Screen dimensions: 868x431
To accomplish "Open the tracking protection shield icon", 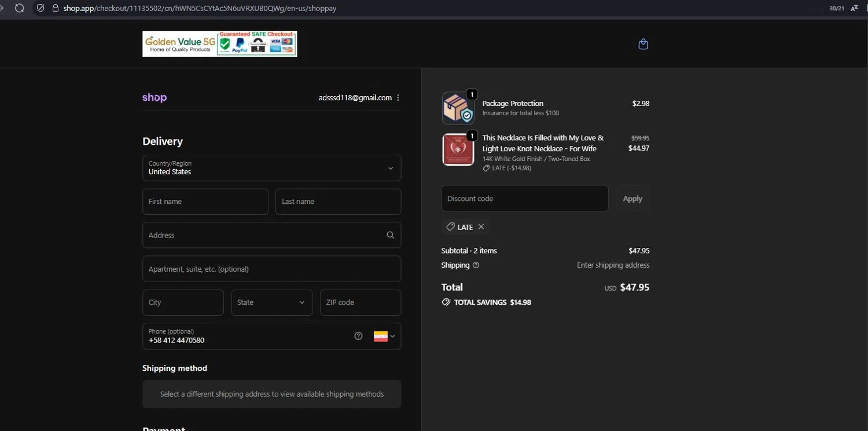I will (40, 8).
